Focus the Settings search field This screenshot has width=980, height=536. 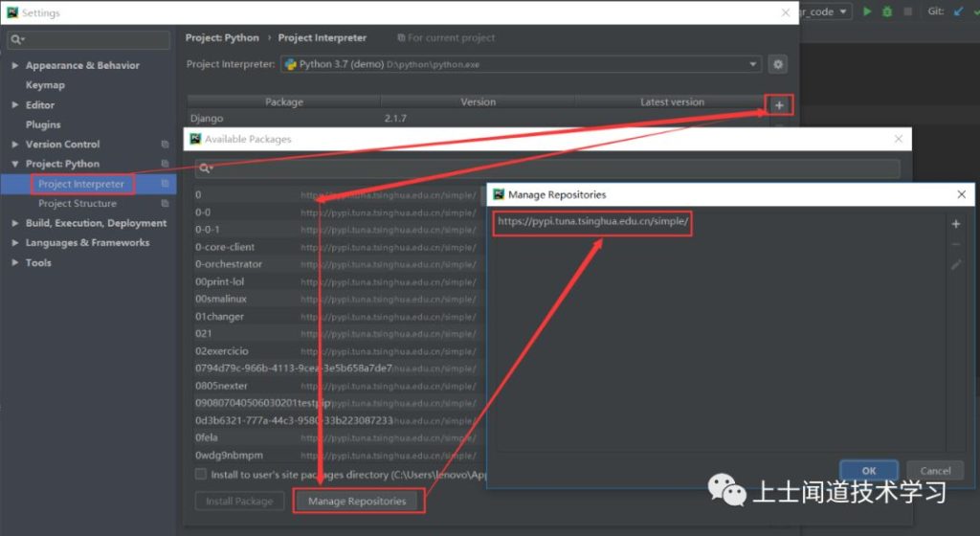pyautogui.click(x=88, y=39)
